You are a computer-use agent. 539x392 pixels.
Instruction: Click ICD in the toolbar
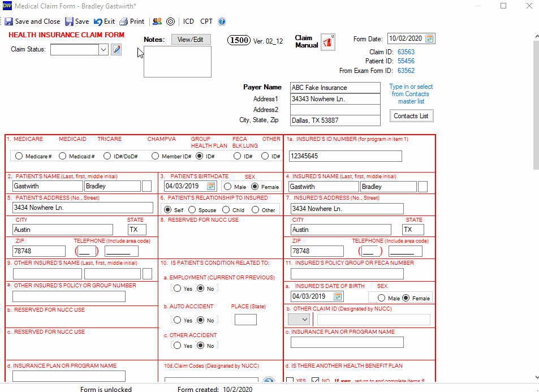tap(188, 21)
